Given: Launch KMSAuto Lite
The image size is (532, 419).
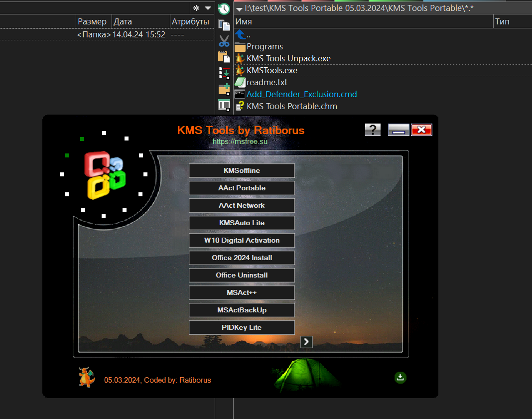Looking at the screenshot, I should click(x=242, y=223).
